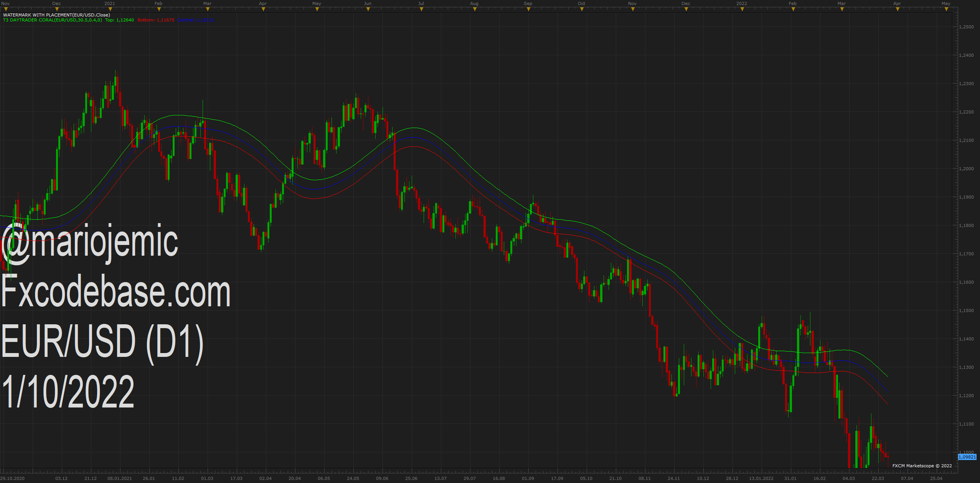Click the 1,1300 price axis label

966,367
